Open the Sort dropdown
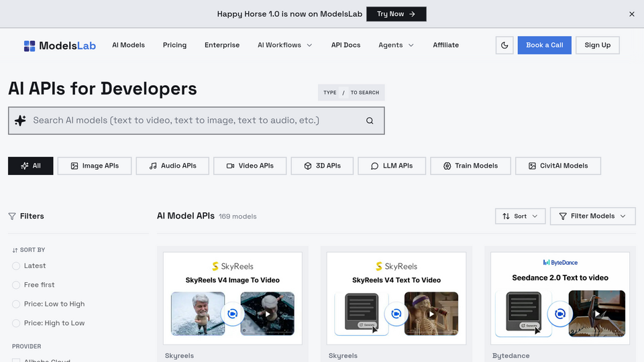 click(x=520, y=217)
